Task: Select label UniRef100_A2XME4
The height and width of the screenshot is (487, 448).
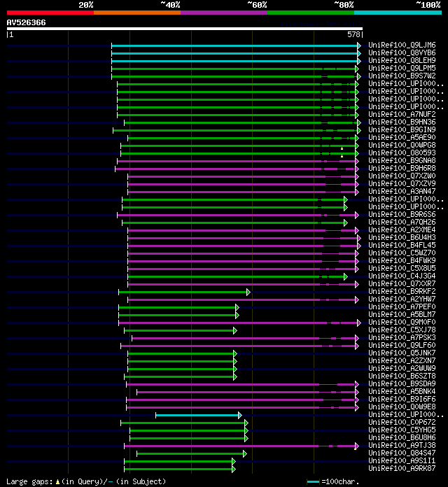Action: (x=402, y=230)
